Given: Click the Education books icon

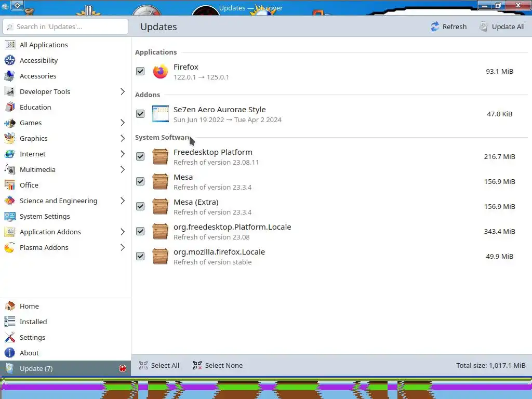Looking at the screenshot, I should click(x=10, y=107).
